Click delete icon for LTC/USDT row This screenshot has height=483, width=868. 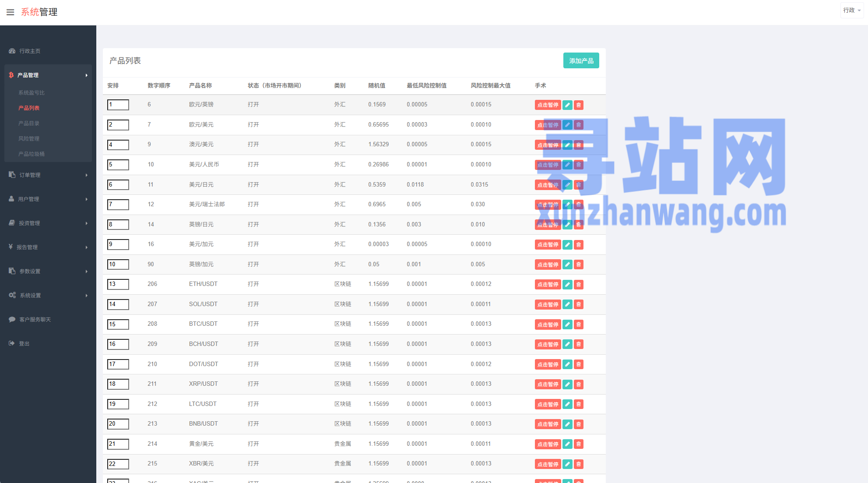pyautogui.click(x=579, y=404)
